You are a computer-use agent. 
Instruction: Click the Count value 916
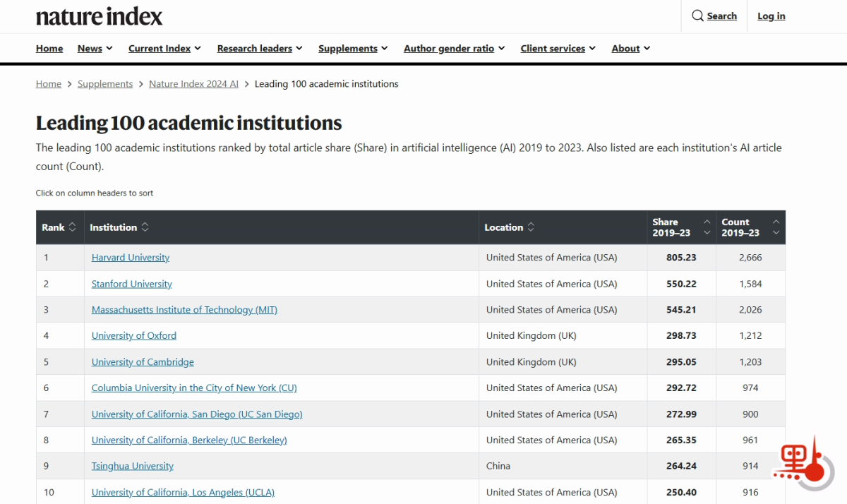[x=750, y=493]
